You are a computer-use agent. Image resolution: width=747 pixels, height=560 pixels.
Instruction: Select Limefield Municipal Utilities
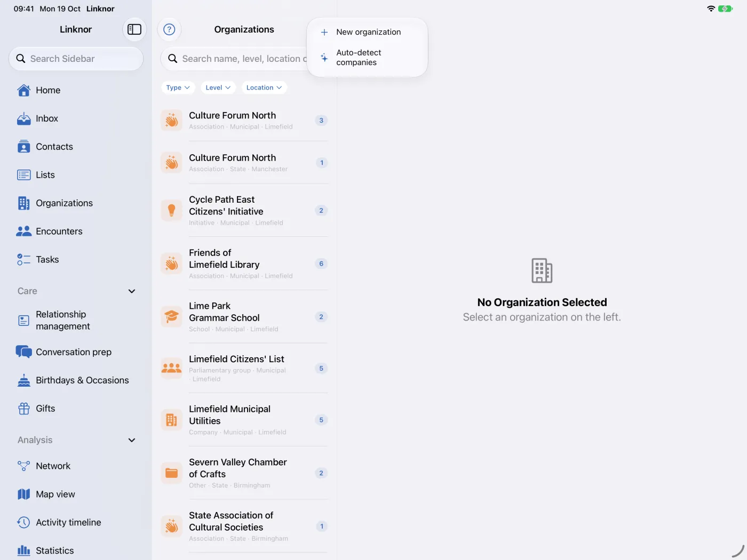[x=244, y=420]
